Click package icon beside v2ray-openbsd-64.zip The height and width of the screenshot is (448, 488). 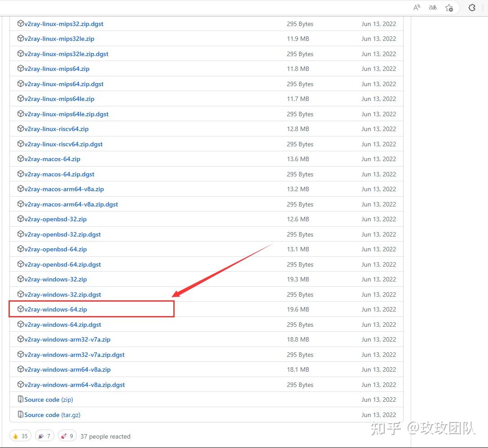click(21, 249)
